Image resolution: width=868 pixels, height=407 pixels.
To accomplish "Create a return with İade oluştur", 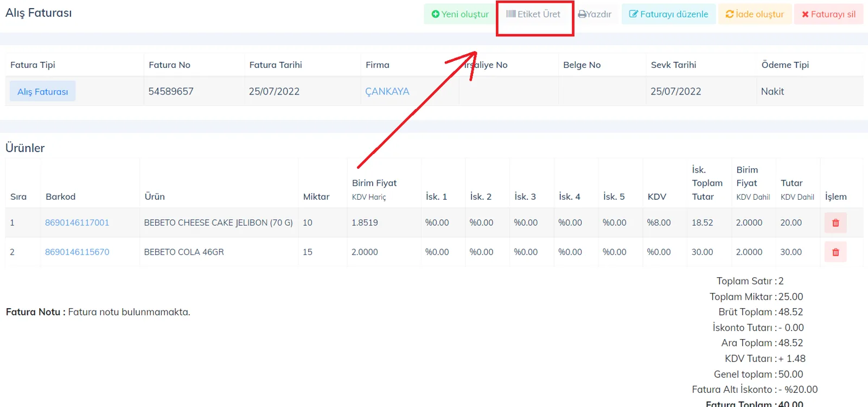I will [x=755, y=14].
